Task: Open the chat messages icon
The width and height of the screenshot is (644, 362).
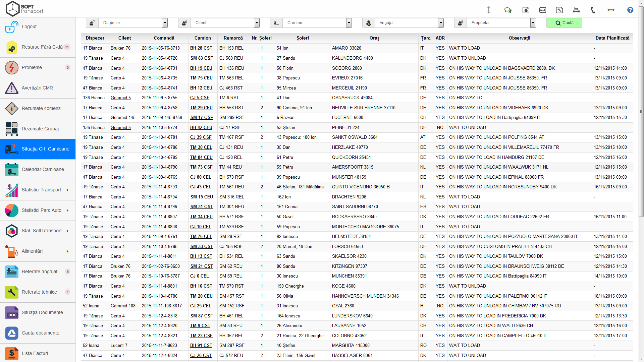Action: (x=508, y=10)
